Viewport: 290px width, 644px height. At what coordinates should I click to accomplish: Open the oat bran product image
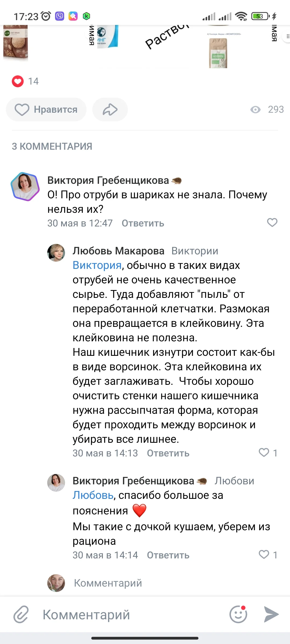pyautogui.click(x=16, y=42)
